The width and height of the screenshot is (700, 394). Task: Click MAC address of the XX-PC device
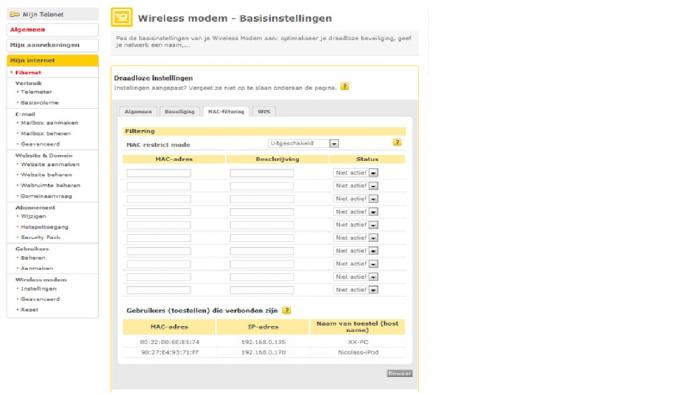[170, 342]
